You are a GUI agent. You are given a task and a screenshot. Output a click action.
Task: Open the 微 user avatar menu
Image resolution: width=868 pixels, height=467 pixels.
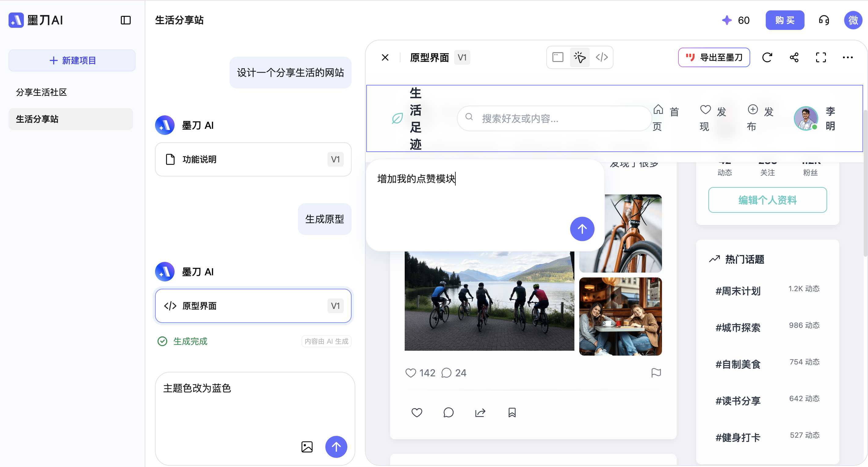tap(852, 20)
